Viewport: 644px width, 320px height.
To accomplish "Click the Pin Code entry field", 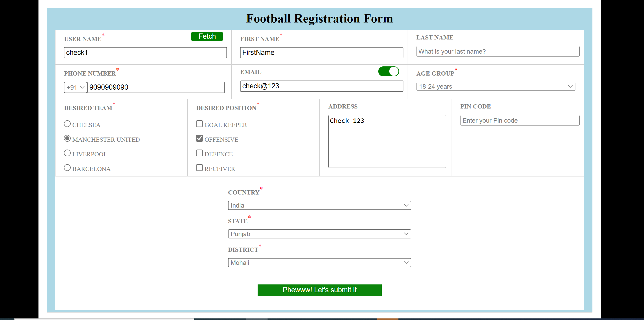I will [520, 121].
